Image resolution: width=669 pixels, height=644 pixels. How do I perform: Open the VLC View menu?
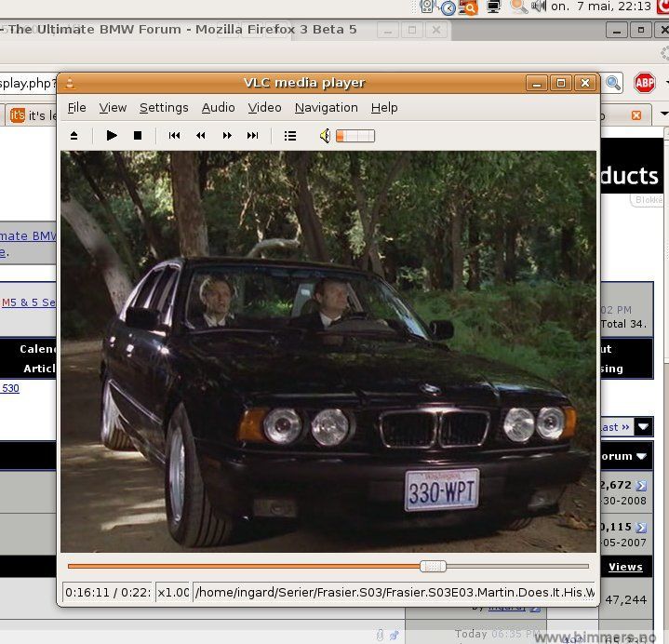(113, 108)
